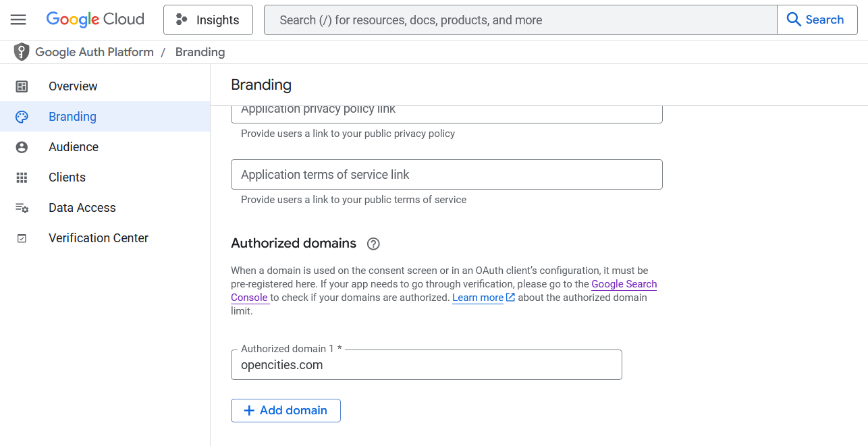Select Data Access from the sidebar
The height and width of the screenshot is (446, 868).
pos(82,207)
